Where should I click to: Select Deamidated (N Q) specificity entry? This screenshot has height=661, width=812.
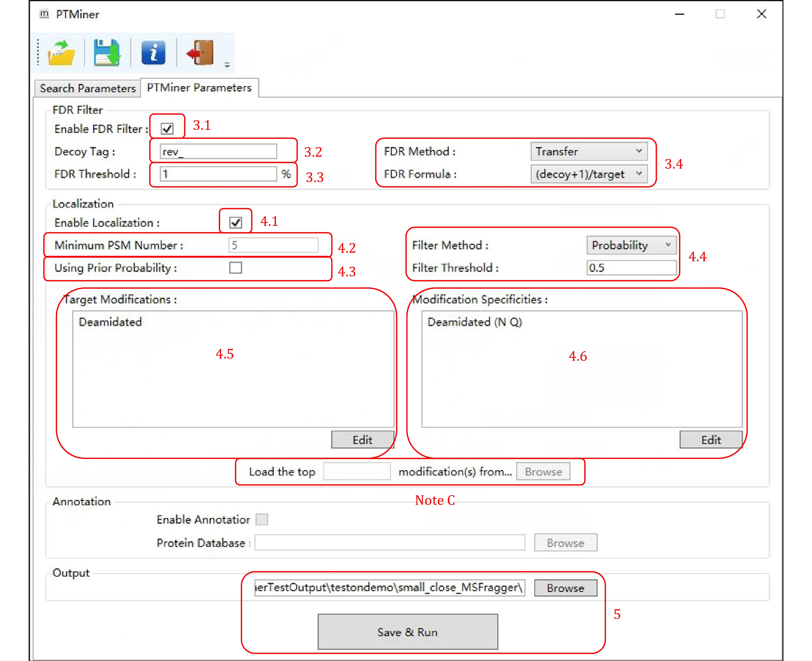(x=475, y=322)
